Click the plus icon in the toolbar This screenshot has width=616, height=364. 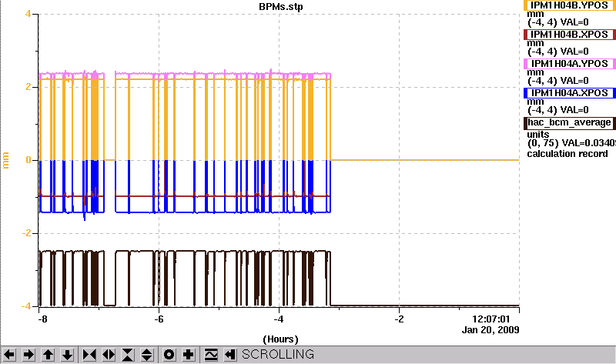188,355
